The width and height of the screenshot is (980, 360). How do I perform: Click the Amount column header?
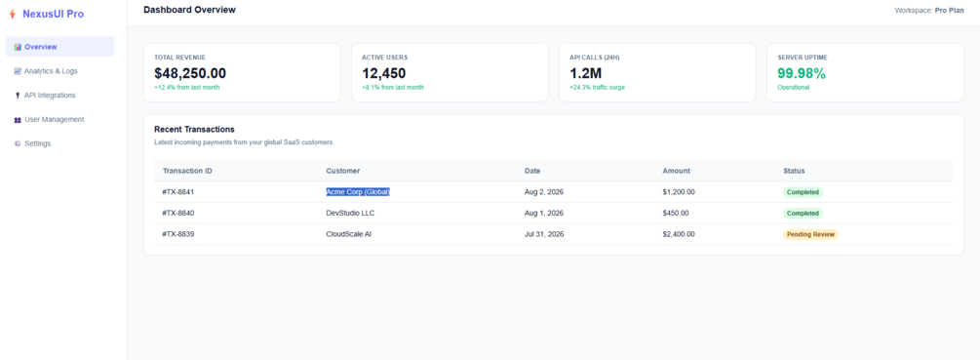point(677,171)
